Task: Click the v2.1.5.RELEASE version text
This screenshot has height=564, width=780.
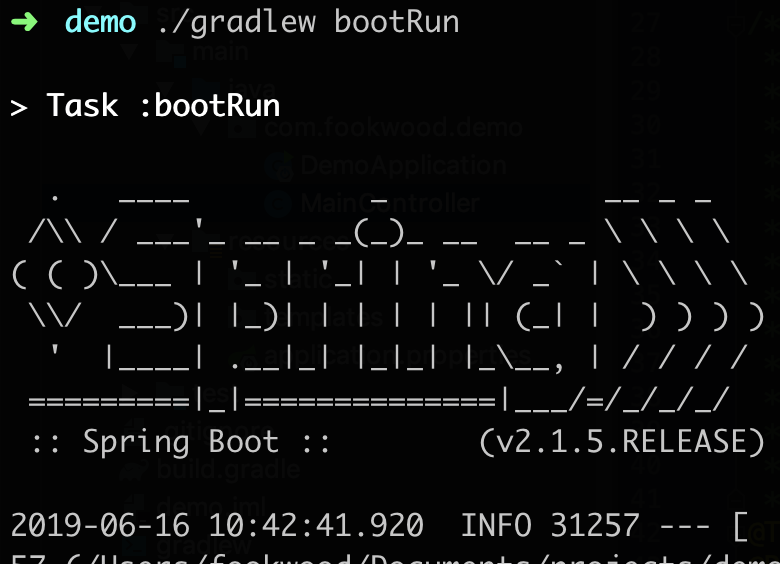Action: pos(621,441)
